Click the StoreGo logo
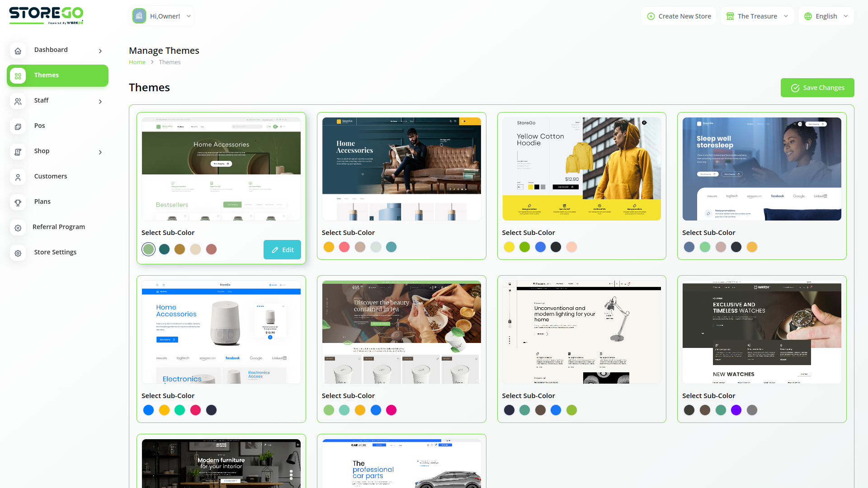Viewport: 868px width, 488px height. click(46, 15)
